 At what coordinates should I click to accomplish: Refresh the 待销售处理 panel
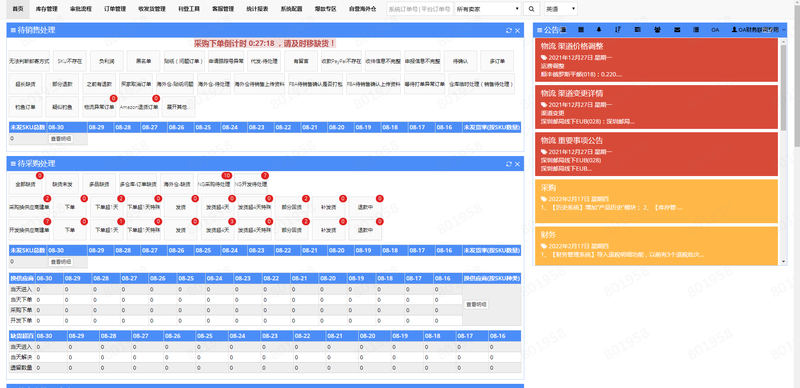click(509, 31)
